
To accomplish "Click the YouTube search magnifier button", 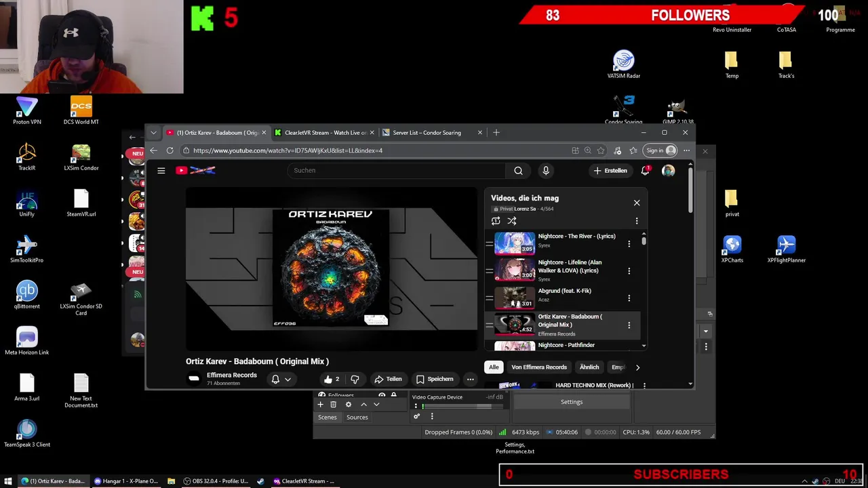I will (x=518, y=171).
